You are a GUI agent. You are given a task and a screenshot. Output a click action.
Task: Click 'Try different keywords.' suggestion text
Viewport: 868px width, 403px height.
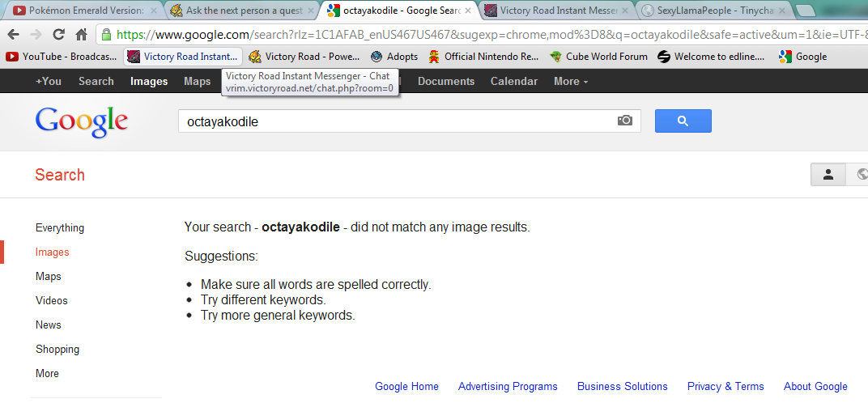pos(263,300)
